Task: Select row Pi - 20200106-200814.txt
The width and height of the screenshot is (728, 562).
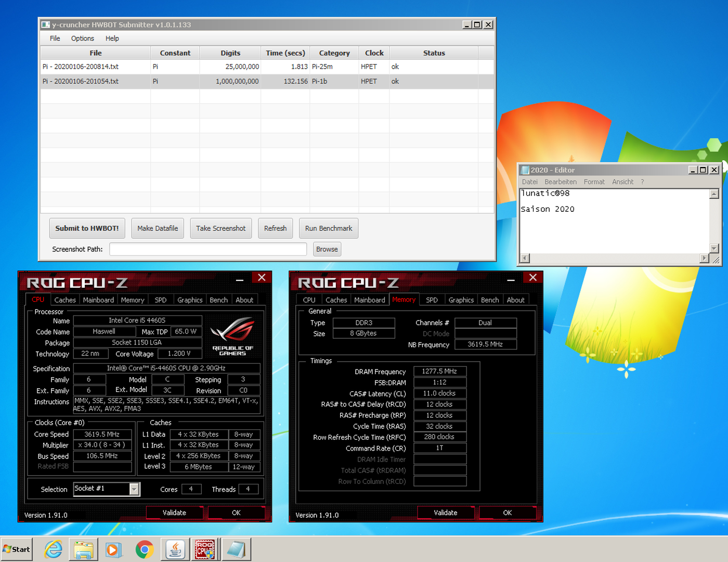Action: point(267,67)
